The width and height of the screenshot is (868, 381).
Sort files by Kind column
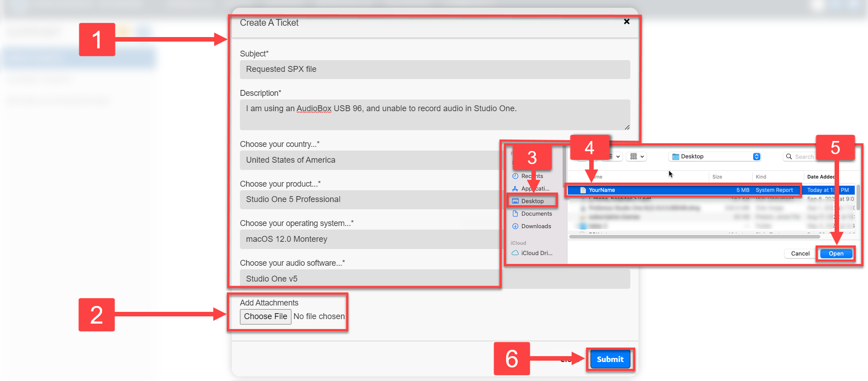[x=761, y=177]
